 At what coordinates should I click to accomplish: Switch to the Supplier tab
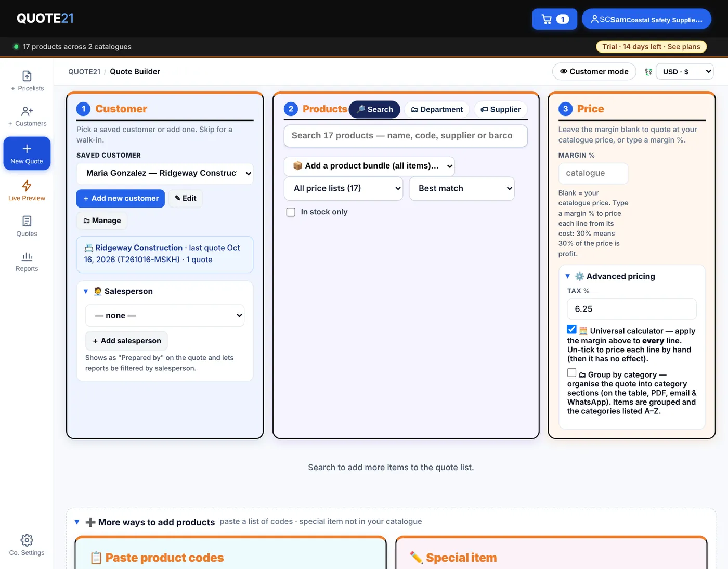coord(500,109)
